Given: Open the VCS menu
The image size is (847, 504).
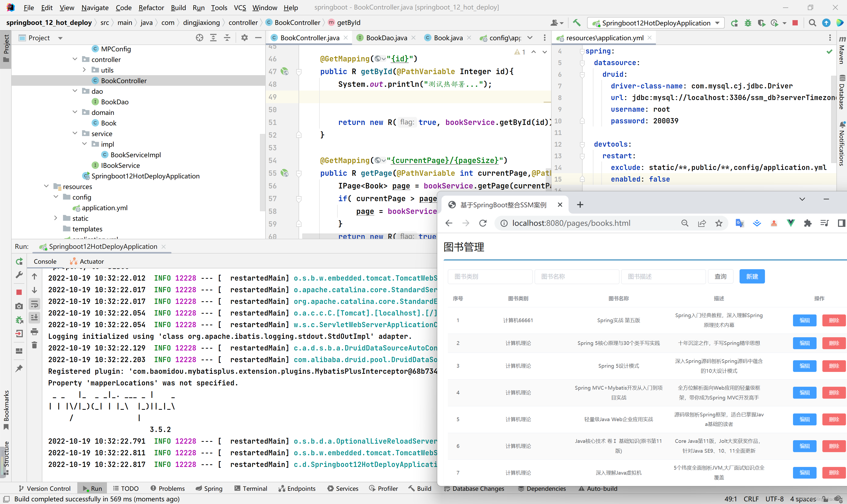Looking at the screenshot, I should pyautogui.click(x=240, y=7).
